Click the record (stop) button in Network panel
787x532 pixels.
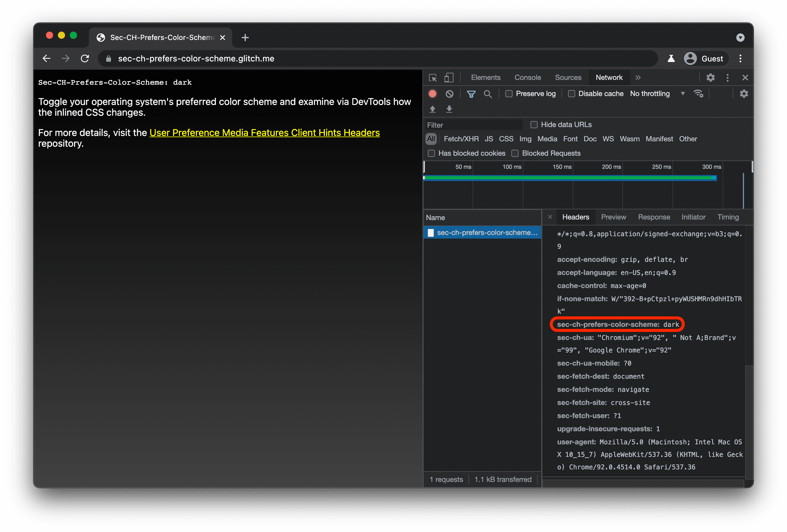434,93
